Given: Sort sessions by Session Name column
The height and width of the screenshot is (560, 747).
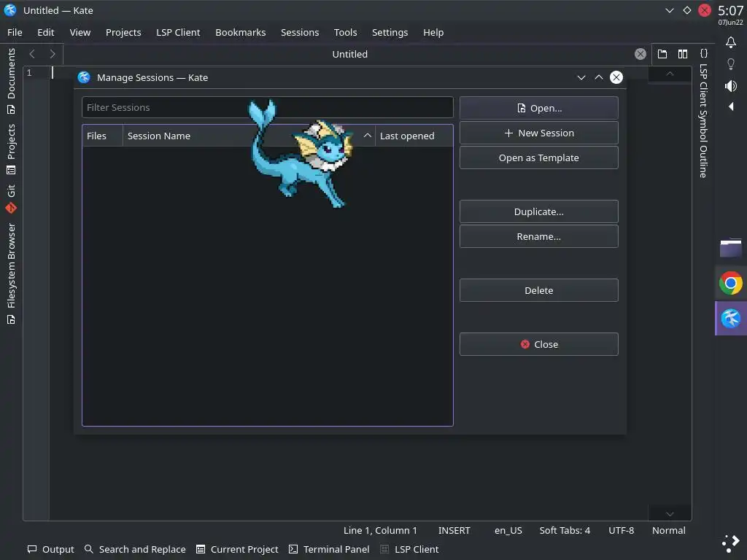Looking at the screenshot, I should (x=249, y=136).
